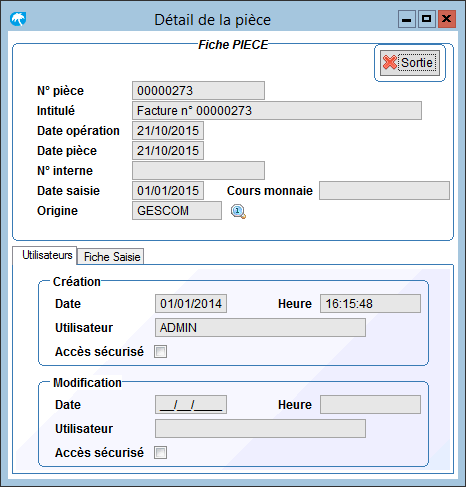Click the Cours monnaie field
Screen dimensions: 466x487
point(384,191)
